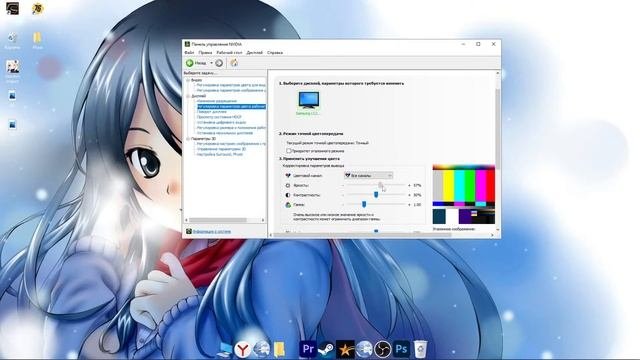Click the Контрастность contrast slider thumb
This screenshot has width=640, height=360.
pos(376,195)
